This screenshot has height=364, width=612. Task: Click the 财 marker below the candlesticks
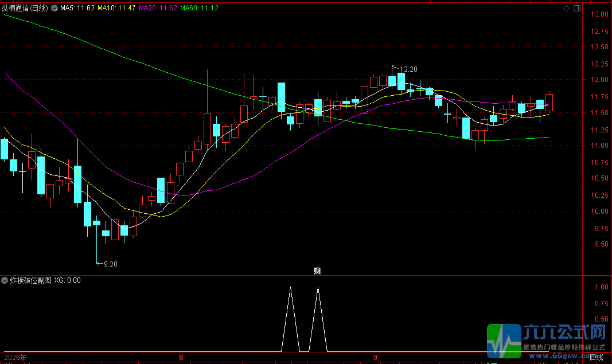pos(317,271)
